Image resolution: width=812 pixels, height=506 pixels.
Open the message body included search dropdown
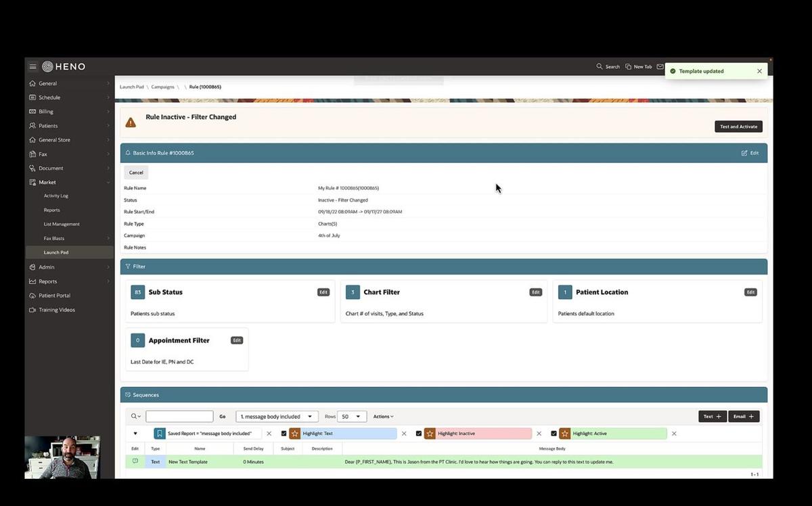pyautogui.click(x=276, y=416)
